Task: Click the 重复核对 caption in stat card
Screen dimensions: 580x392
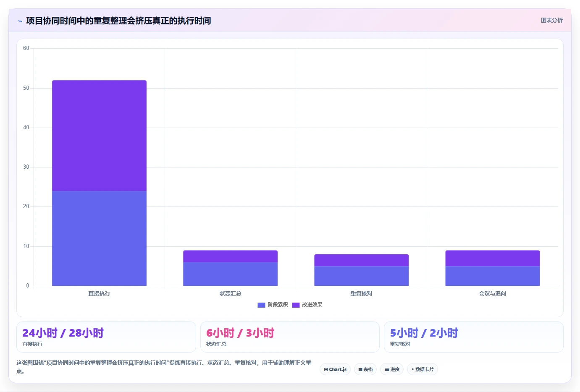Action: 400,344
